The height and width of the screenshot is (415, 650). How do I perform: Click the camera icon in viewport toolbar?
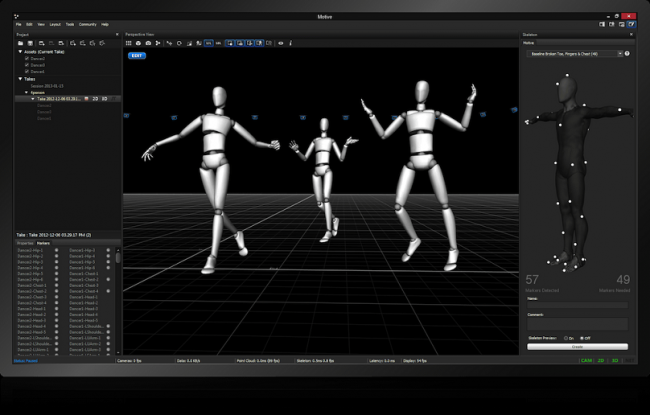tap(149, 43)
